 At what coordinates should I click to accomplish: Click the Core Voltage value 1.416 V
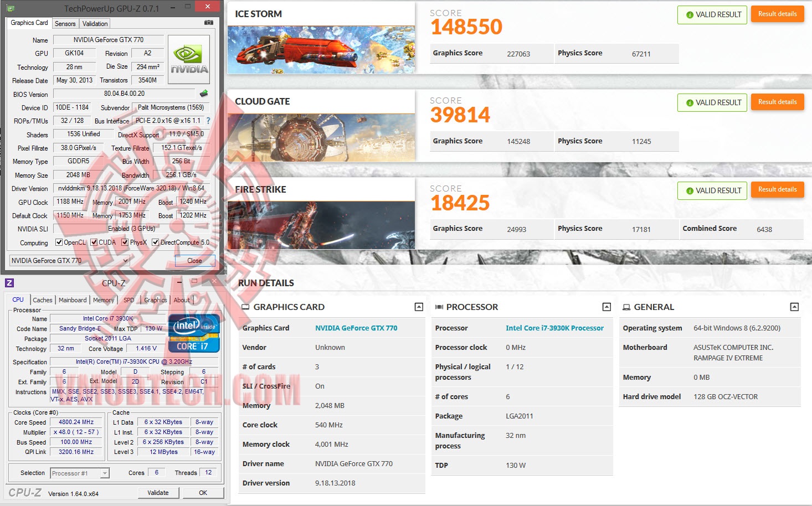pyautogui.click(x=146, y=348)
